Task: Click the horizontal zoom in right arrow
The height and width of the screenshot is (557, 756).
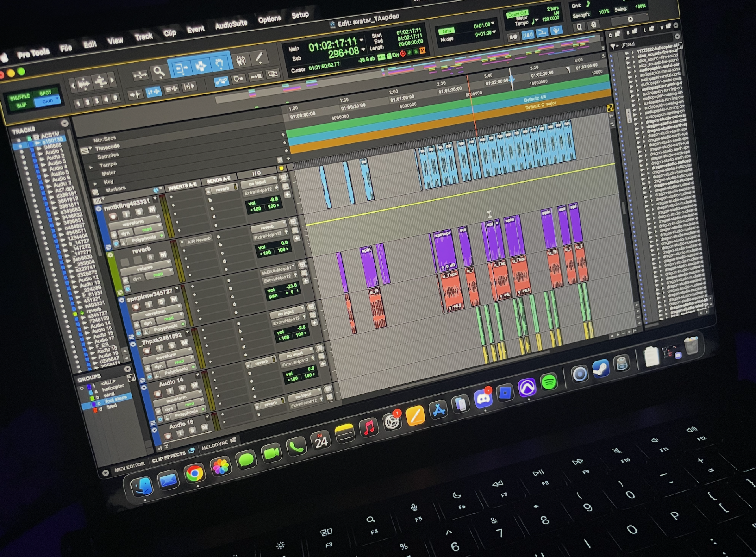Action: pyautogui.click(x=113, y=80)
